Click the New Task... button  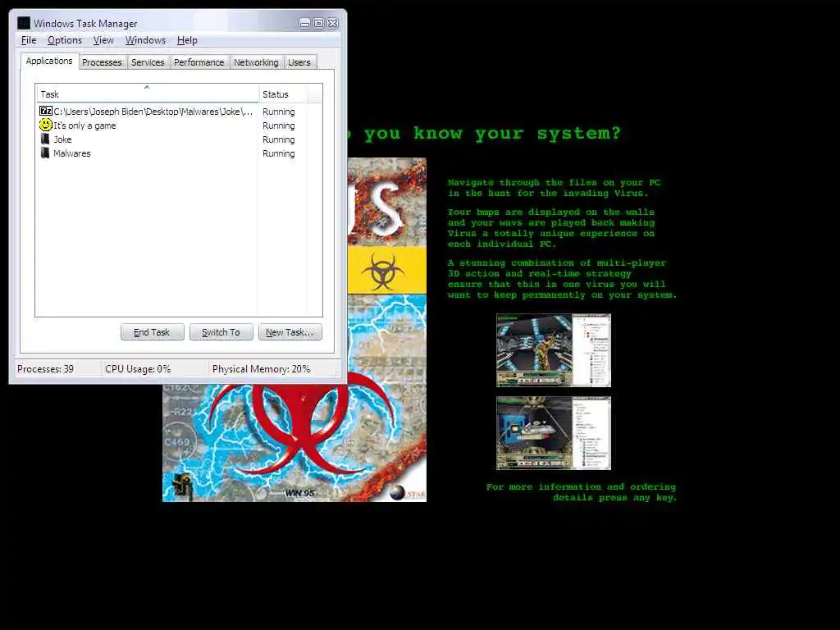(290, 332)
